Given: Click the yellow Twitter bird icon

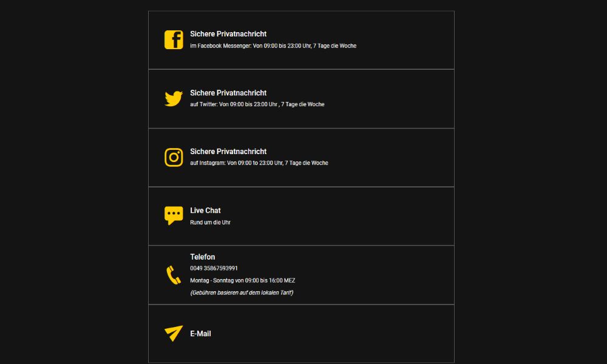Looking at the screenshot, I should 174,98.
